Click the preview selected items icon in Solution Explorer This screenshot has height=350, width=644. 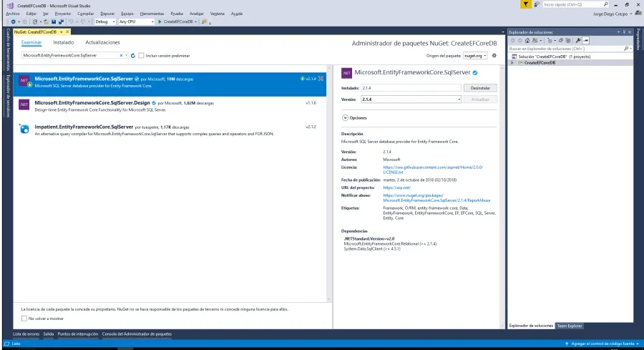click(x=585, y=40)
